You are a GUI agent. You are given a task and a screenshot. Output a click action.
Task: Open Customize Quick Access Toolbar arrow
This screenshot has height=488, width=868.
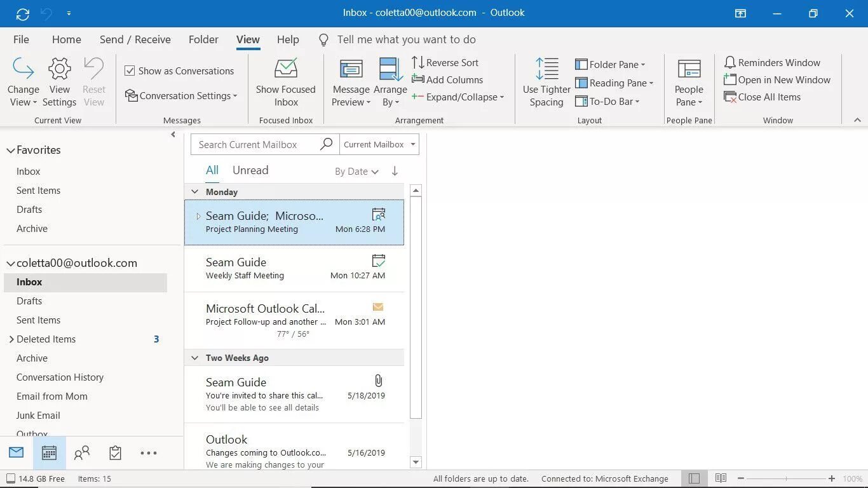[69, 13]
